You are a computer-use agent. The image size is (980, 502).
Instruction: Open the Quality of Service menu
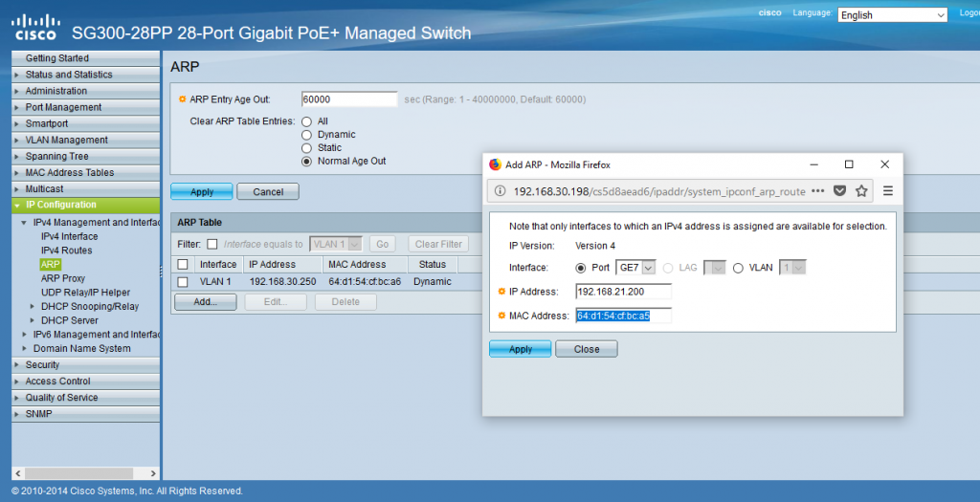pos(85,397)
